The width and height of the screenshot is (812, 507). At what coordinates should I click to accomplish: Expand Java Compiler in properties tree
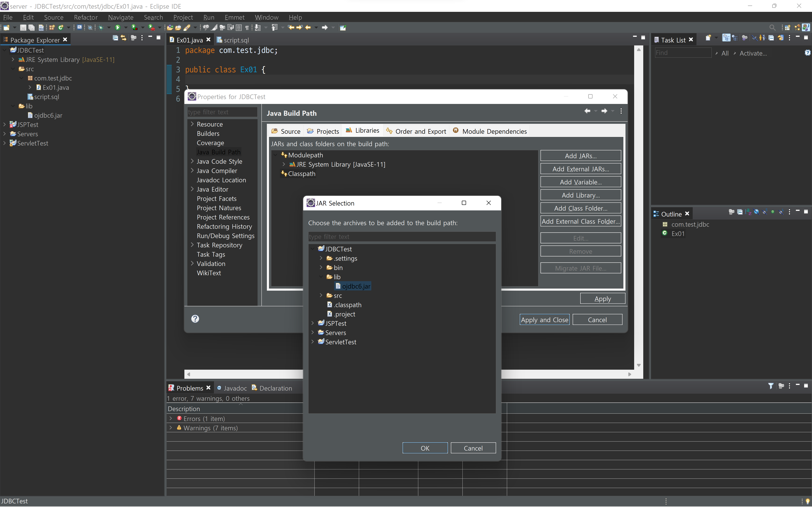[x=192, y=171]
